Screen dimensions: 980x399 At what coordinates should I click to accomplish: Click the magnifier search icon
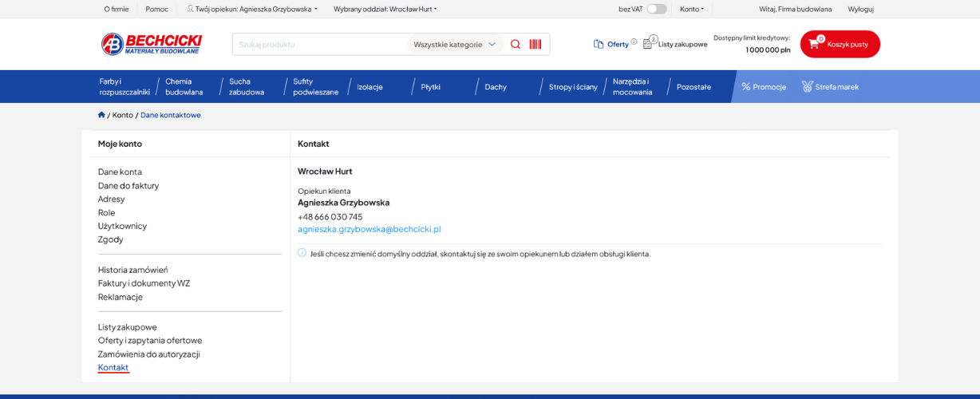pyautogui.click(x=516, y=44)
